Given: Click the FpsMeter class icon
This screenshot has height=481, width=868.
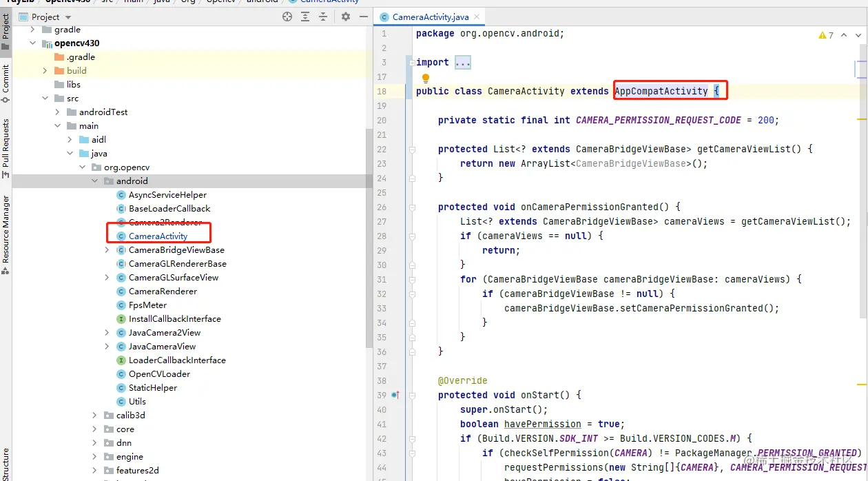Looking at the screenshot, I should (121, 305).
